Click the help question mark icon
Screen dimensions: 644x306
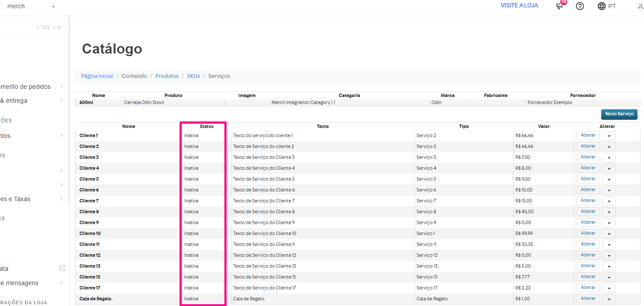(x=580, y=6)
